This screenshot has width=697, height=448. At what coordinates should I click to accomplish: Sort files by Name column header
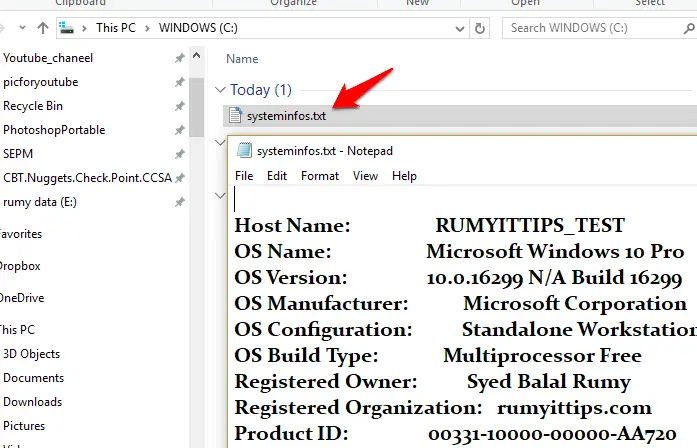click(242, 59)
